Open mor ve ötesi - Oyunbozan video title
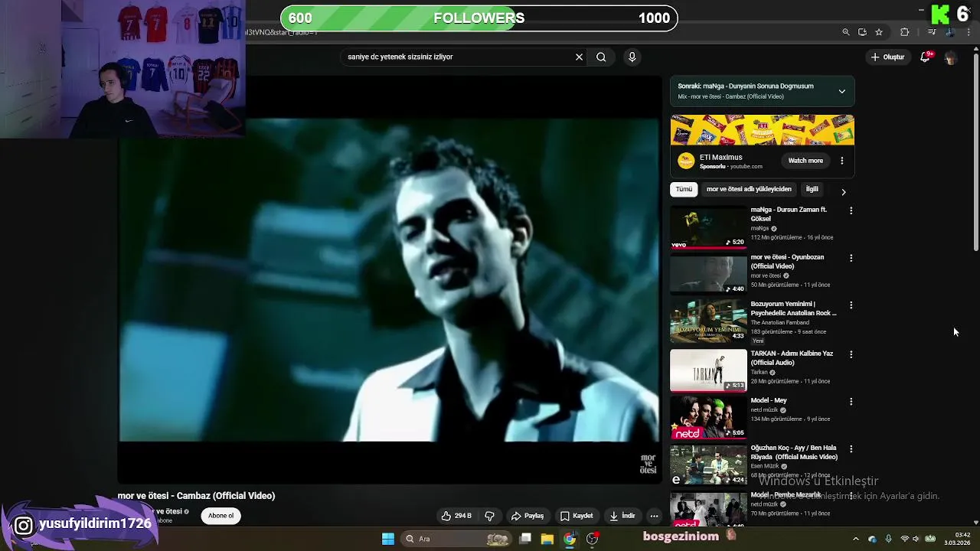980x551 pixels. [x=787, y=262]
